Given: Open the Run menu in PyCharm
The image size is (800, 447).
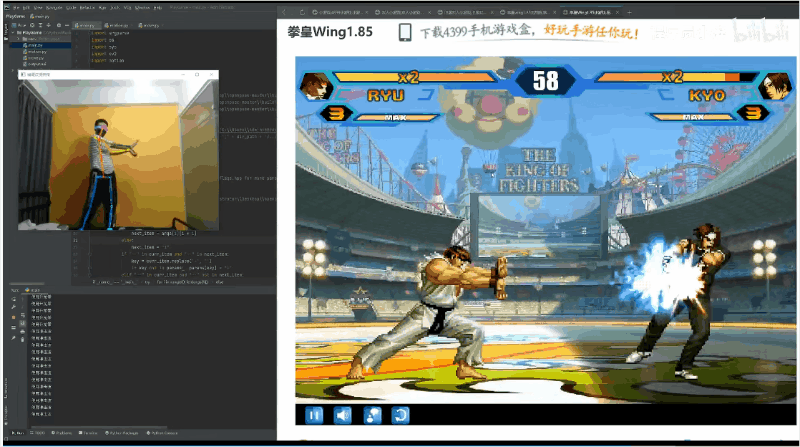Looking at the screenshot, I should (103, 8).
